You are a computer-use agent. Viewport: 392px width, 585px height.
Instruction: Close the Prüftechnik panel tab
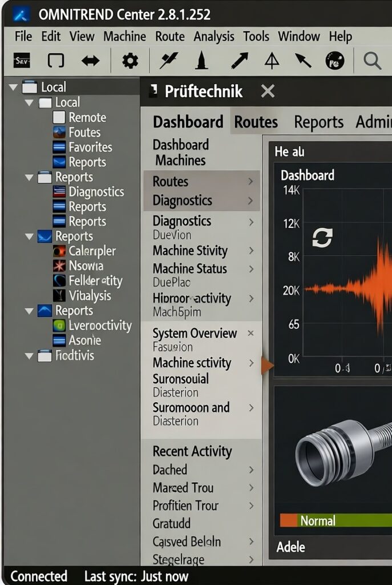pyautogui.click(x=268, y=91)
